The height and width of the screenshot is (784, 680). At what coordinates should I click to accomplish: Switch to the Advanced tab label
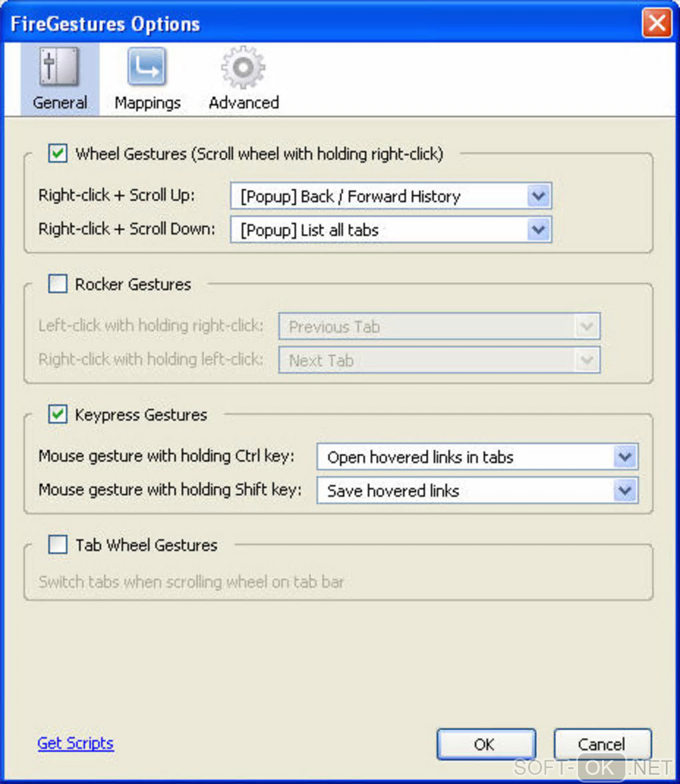243,103
